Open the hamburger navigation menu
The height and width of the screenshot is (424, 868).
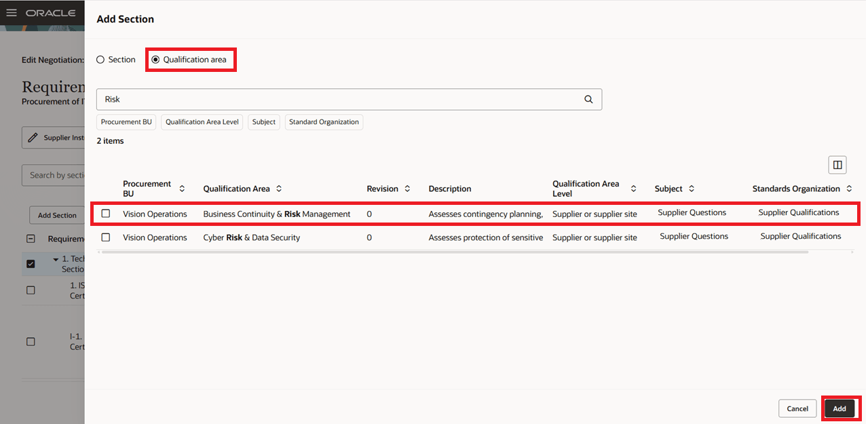click(12, 13)
